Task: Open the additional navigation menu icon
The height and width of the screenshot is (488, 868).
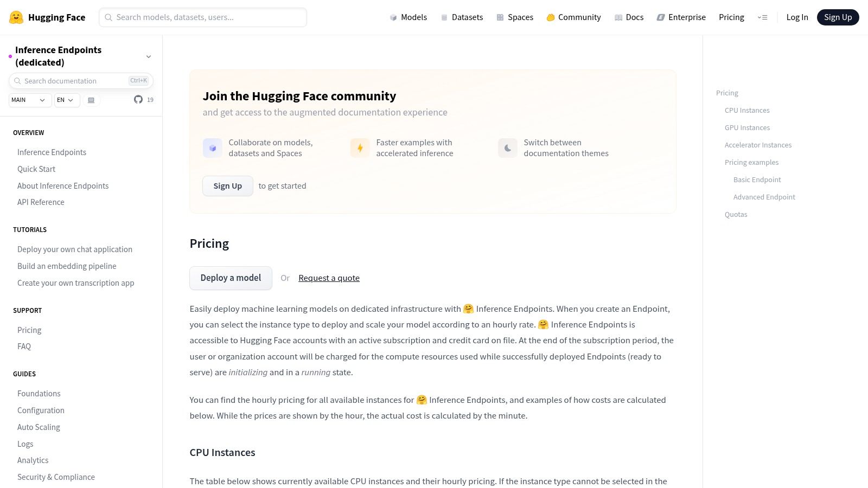Action: 762,17
